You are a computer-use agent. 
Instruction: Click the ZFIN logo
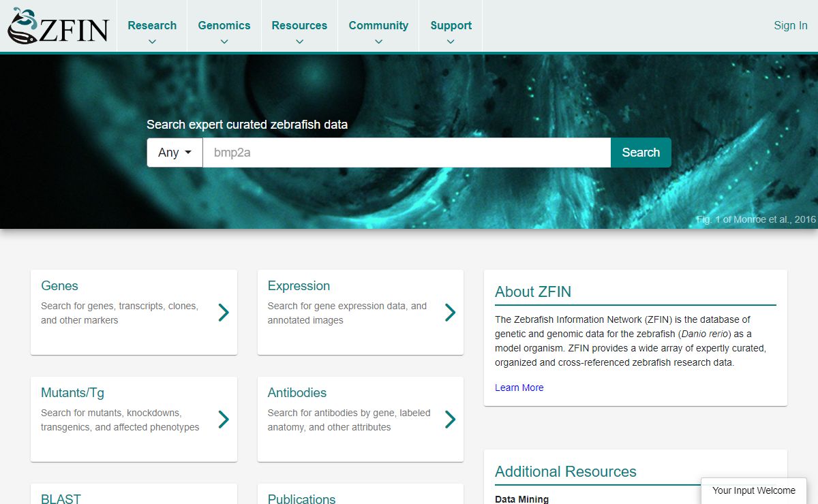pos(58,26)
